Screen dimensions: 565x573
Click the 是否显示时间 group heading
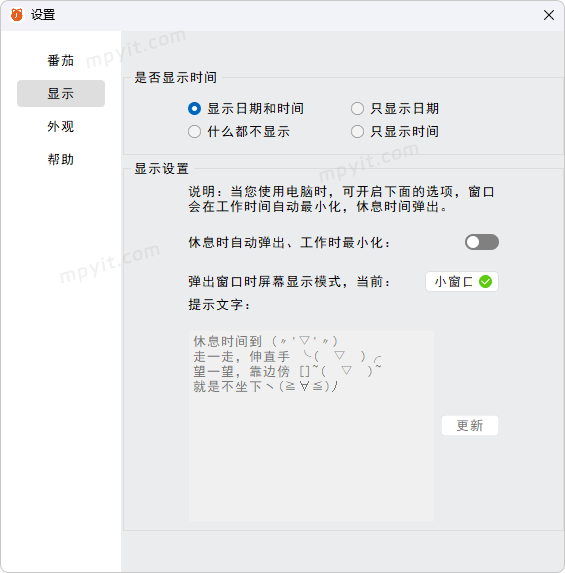coord(175,77)
